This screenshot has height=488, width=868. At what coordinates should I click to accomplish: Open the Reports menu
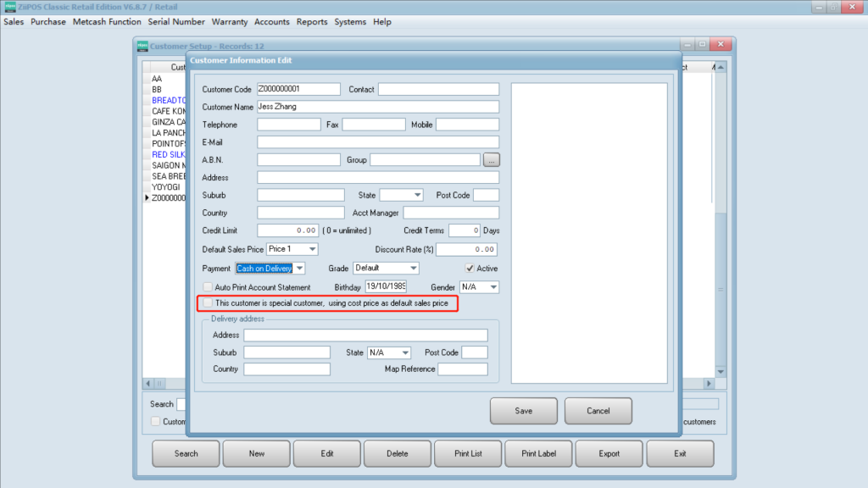(312, 22)
